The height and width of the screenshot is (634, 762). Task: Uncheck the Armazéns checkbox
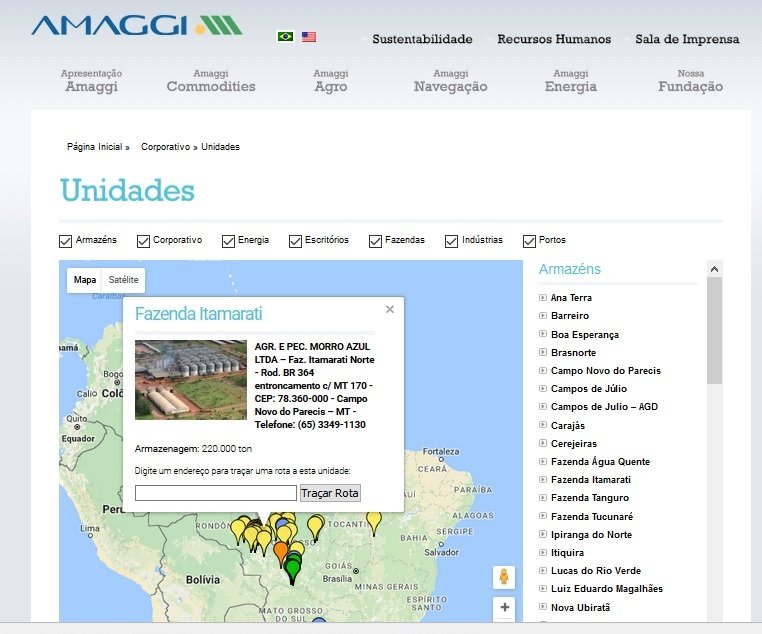pyautogui.click(x=66, y=241)
